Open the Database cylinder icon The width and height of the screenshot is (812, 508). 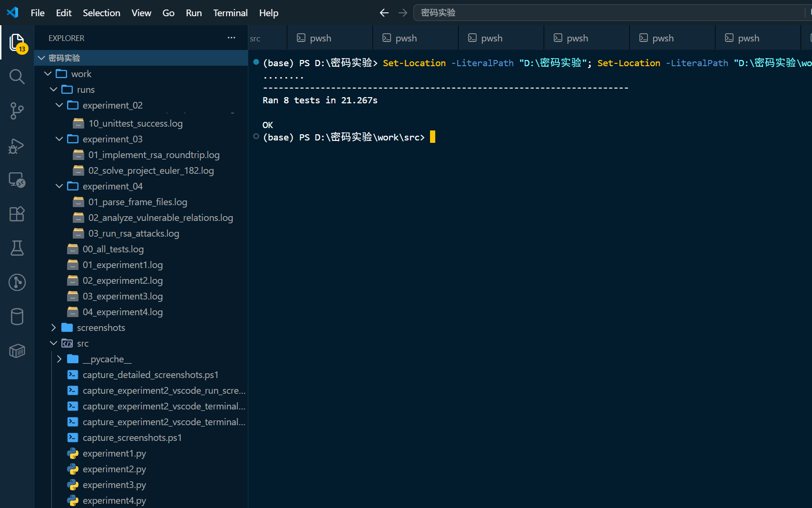[x=17, y=317]
